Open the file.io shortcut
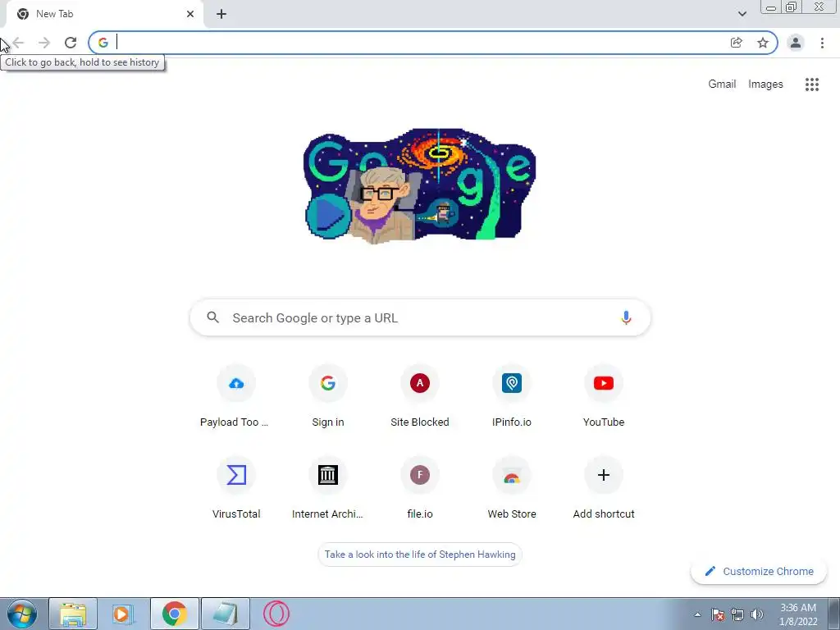This screenshot has width=840, height=630. [420, 489]
